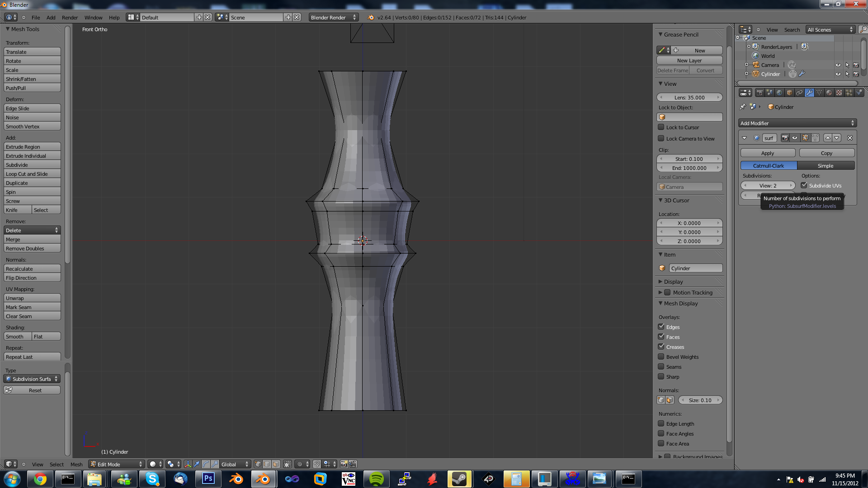
Task: Hide Cylinder in outliner via eye icon
Action: [838, 74]
